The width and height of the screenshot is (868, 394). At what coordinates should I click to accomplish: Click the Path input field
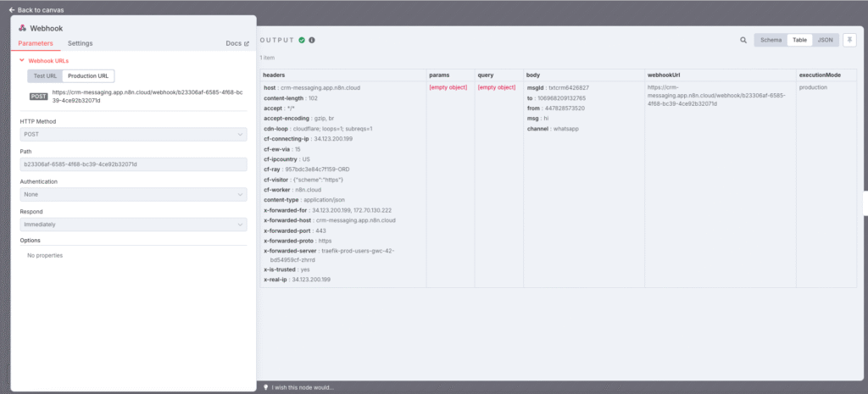(x=133, y=164)
